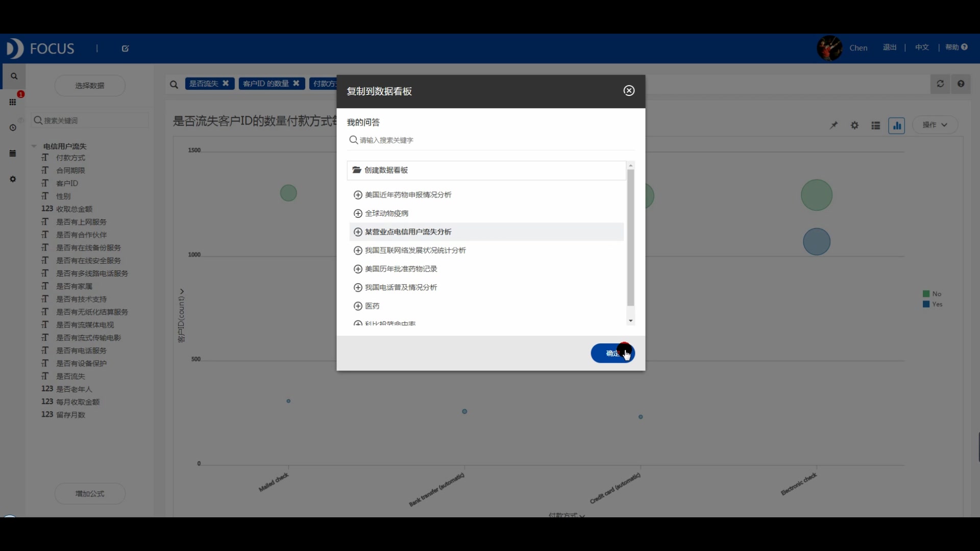Select 美国近年药物申报情况分析 item
The image size is (980, 551).
(x=407, y=194)
